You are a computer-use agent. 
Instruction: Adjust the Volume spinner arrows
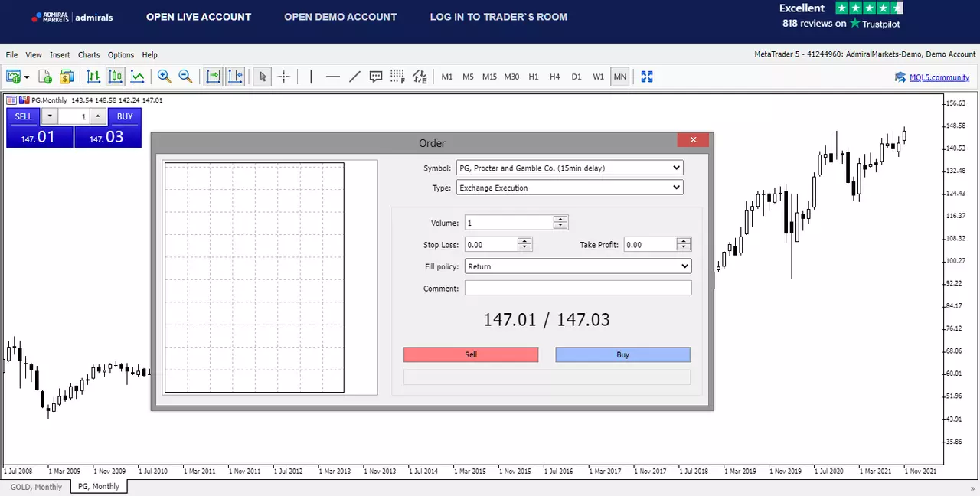[560, 223]
